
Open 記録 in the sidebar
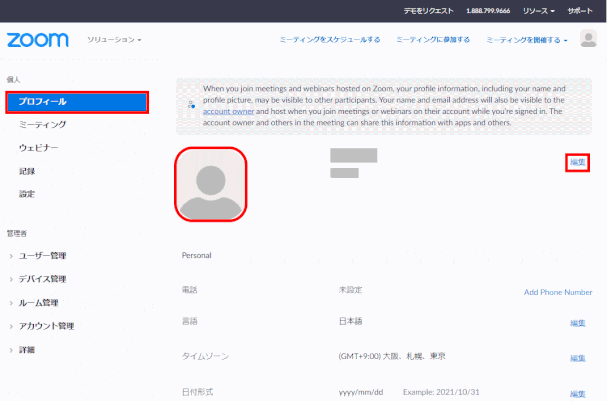(27, 171)
